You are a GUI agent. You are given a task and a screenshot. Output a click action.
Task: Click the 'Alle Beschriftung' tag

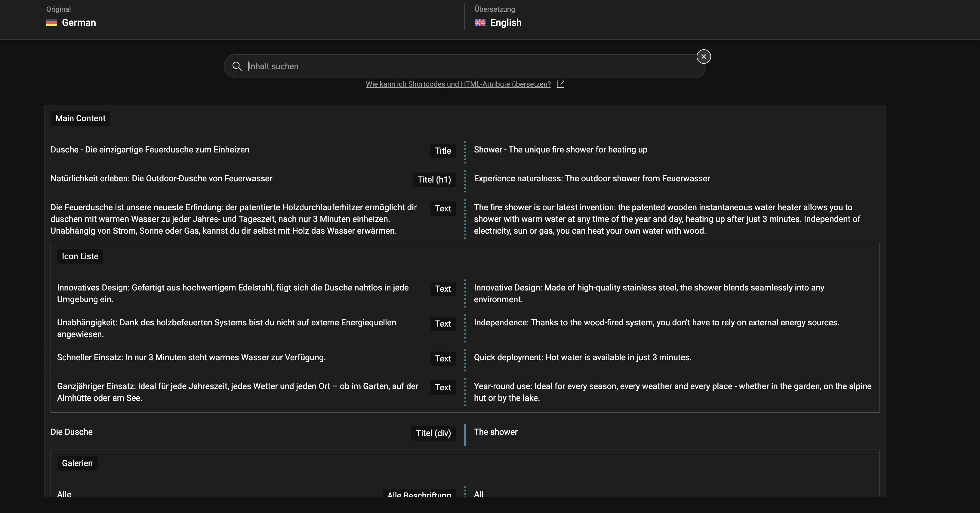coord(419,494)
